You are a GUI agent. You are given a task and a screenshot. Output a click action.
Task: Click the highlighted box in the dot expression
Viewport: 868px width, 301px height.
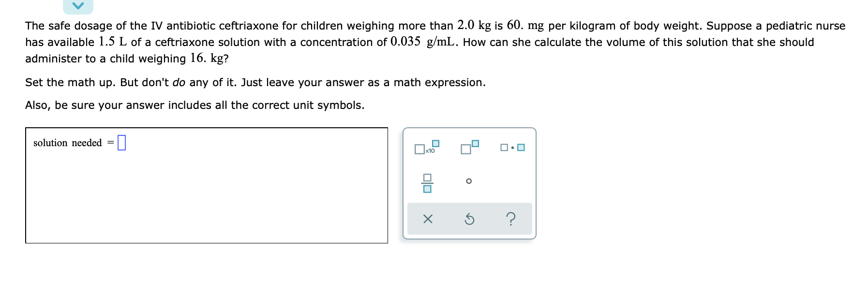[x=521, y=148]
